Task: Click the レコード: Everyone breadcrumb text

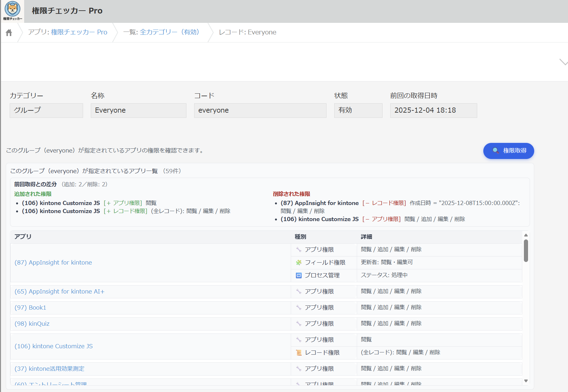Action: coord(248,32)
